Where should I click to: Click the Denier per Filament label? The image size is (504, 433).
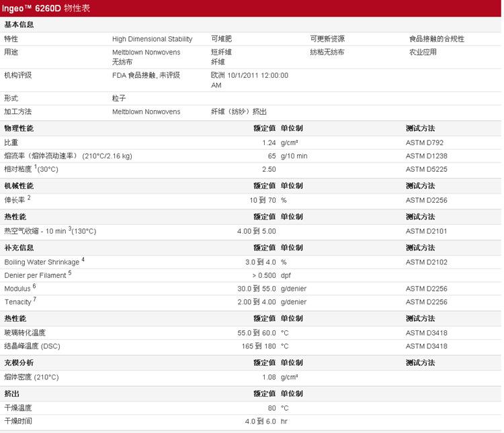pos(38,275)
